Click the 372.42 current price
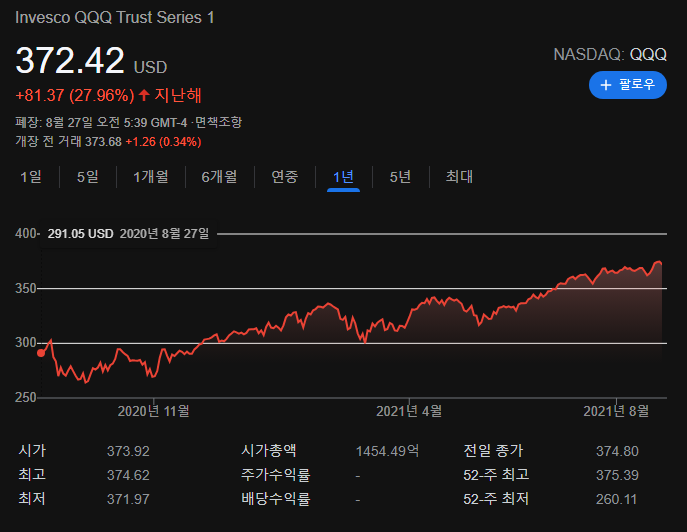 click(x=70, y=60)
